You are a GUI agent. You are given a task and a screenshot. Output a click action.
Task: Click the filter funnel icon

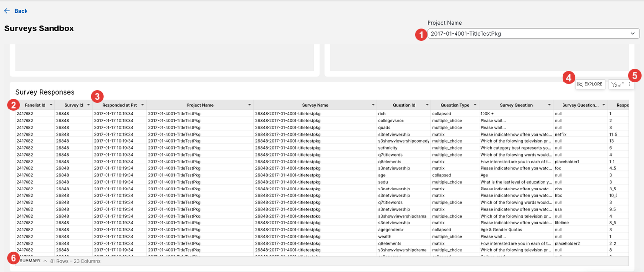click(614, 84)
